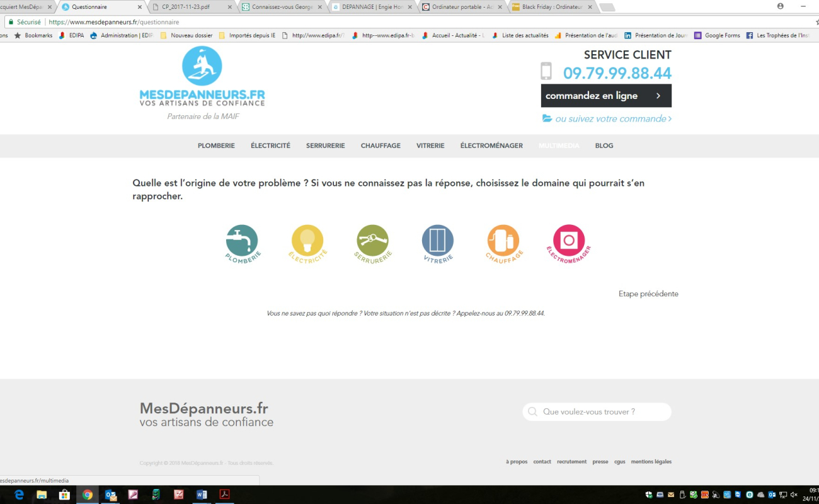The height and width of the screenshot is (504, 819).
Task: Click the Chrome profile avatar icon
Action: (x=781, y=6)
